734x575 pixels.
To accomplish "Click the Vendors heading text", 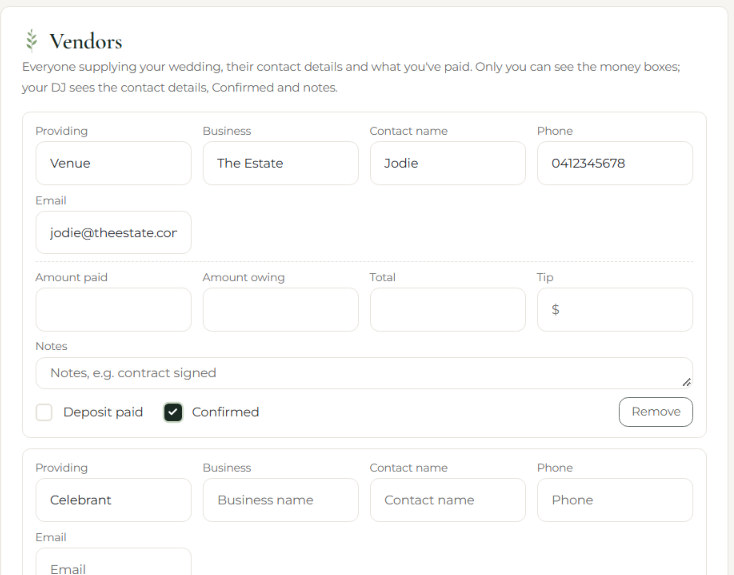I will click(86, 41).
